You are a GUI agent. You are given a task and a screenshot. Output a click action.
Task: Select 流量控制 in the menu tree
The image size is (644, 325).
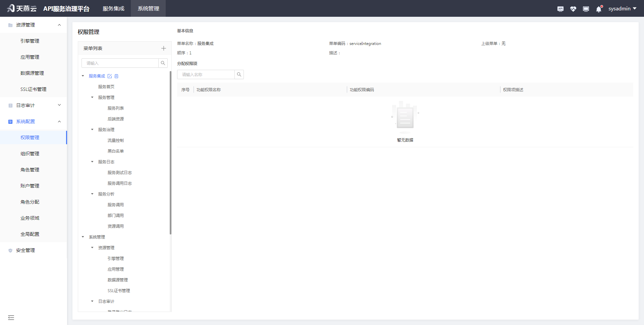click(x=115, y=140)
